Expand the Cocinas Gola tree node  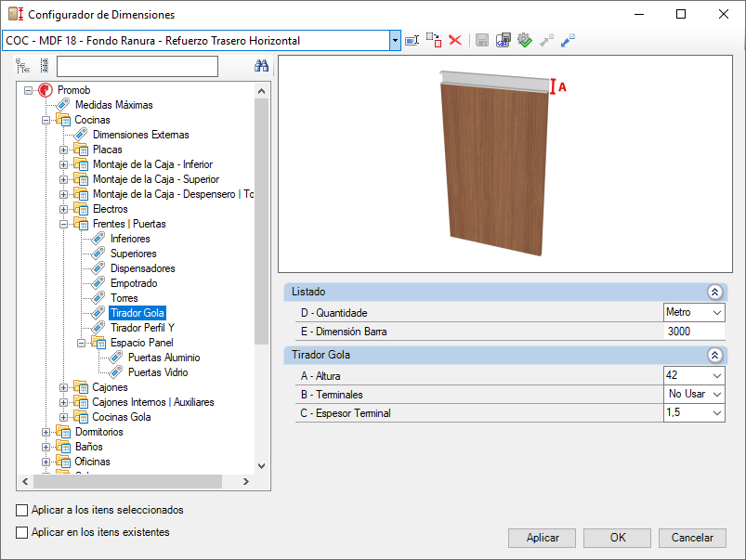(x=63, y=417)
